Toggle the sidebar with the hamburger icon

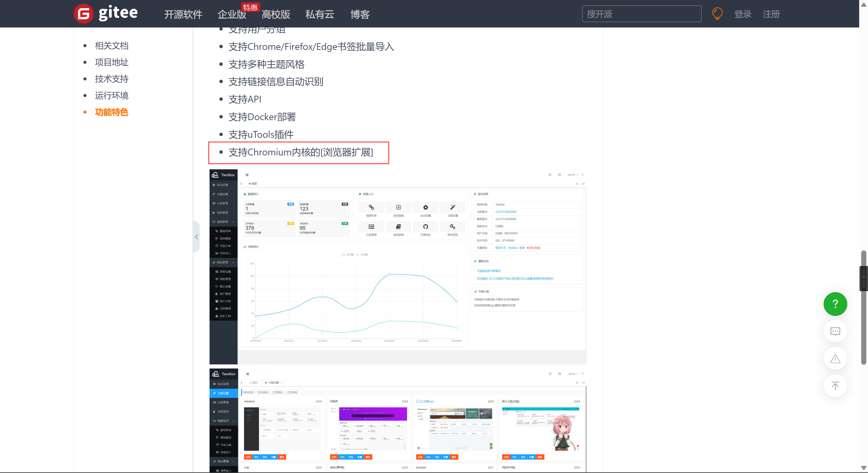click(247, 175)
